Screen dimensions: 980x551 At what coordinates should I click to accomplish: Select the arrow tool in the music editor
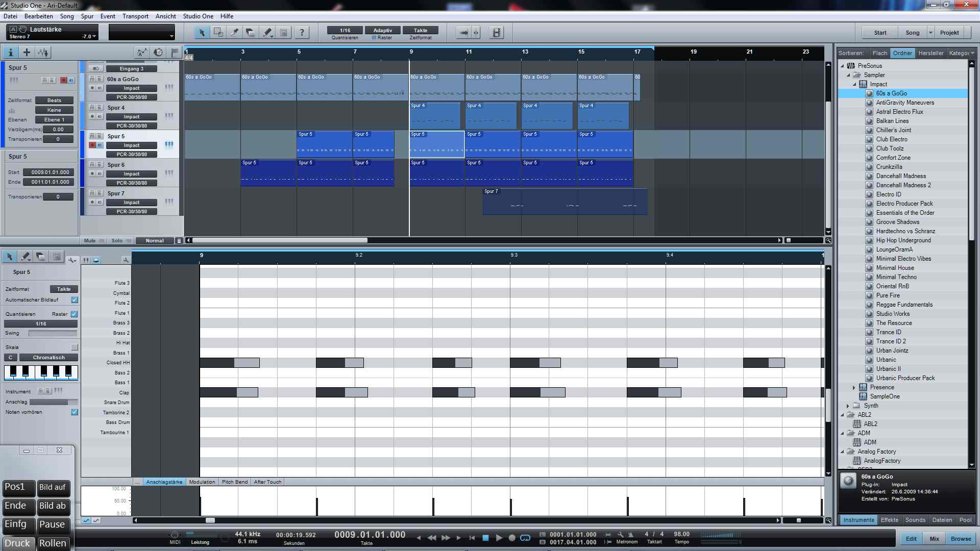point(9,257)
